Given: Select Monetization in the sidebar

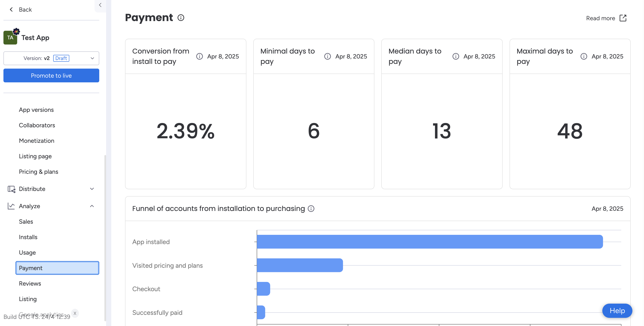Looking at the screenshot, I should click(x=37, y=141).
